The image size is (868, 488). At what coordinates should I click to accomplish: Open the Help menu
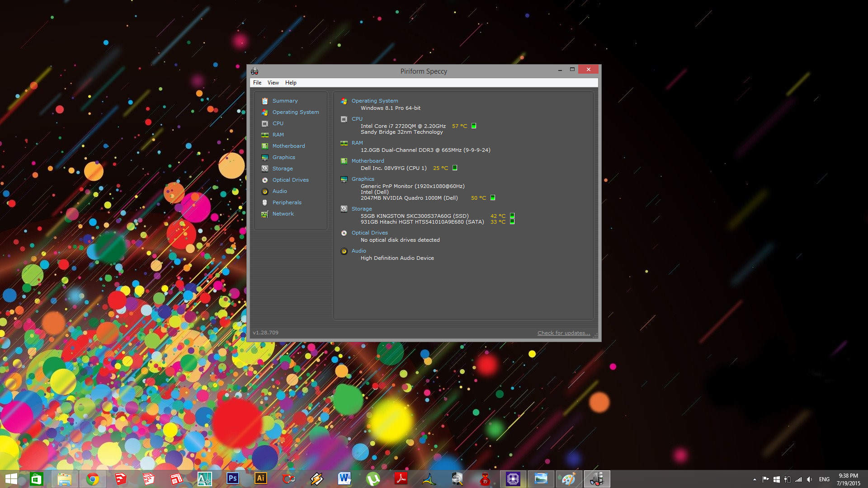[291, 83]
